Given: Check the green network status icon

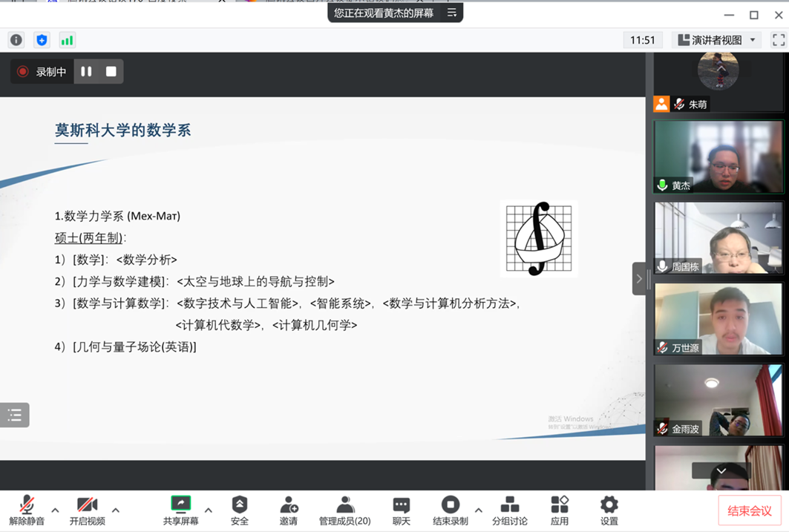Looking at the screenshot, I should (x=67, y=40).
